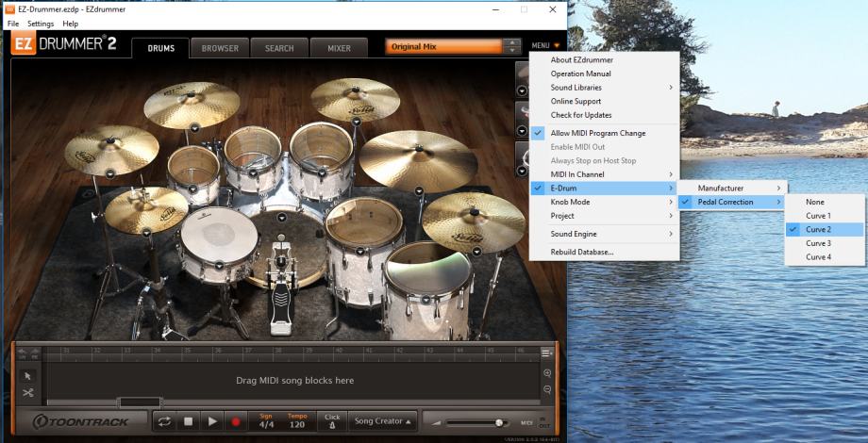Open the MENU dropdown arrow
Viewport: 868px width, 443px height.
(557, 46)
